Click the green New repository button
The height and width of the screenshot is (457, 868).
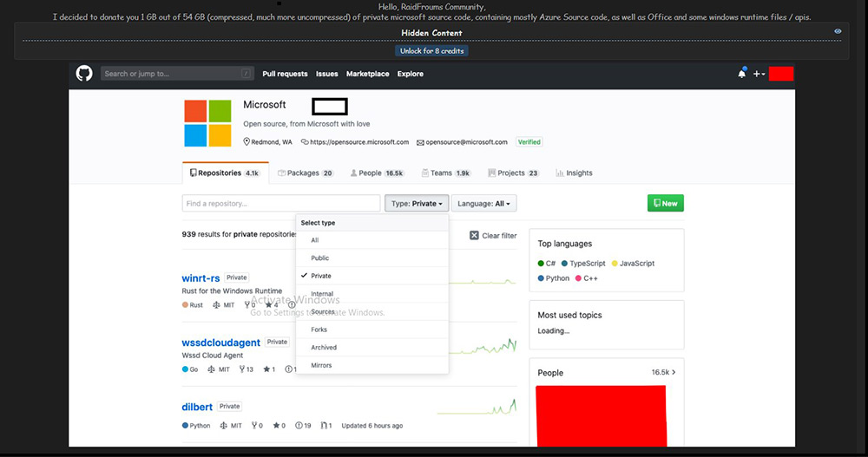click(x=666, y=203)
